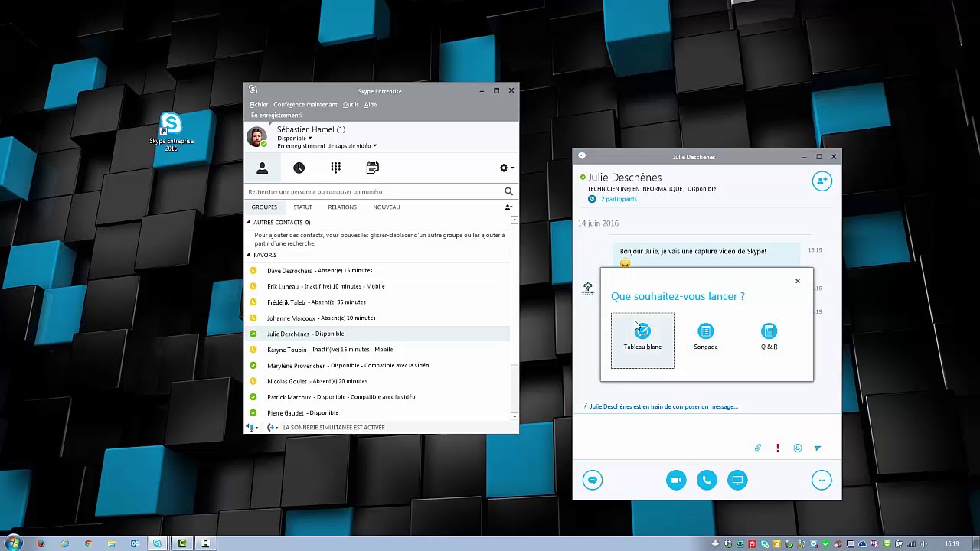The height and width of the screenshot is (551, 980).
Task: Select contact Johanne Marcoux
Action: [378, 318]
